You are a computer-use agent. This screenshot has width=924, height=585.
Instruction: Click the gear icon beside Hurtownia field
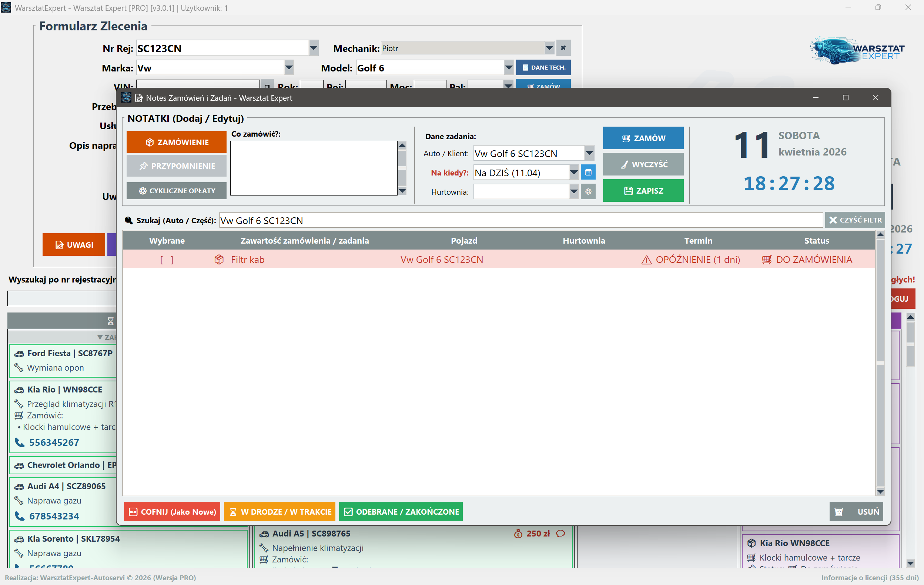(588, 191)
